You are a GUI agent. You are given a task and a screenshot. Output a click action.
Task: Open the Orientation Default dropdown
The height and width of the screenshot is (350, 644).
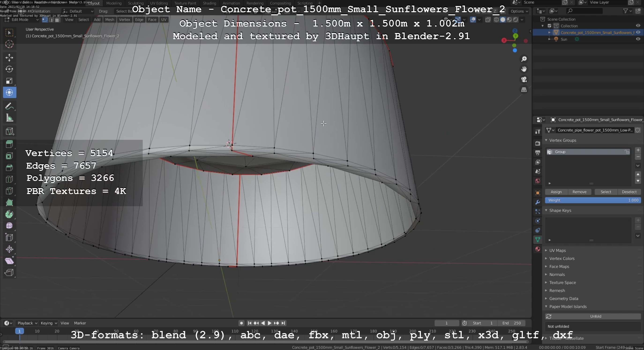pos(78,11)
